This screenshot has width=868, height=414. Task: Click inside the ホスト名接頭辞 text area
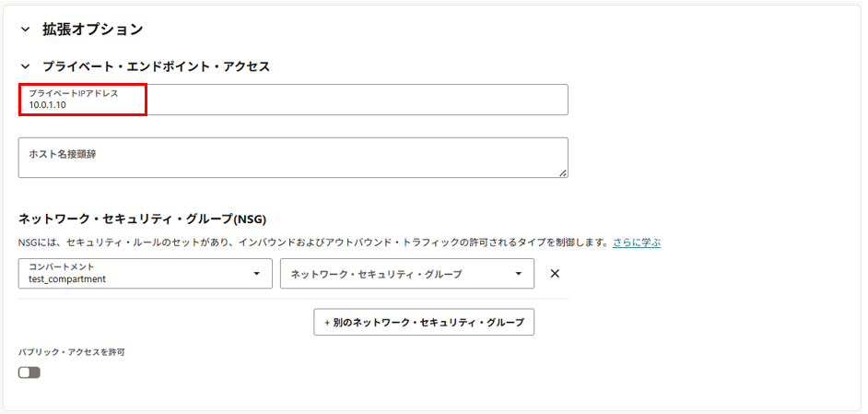pos(293,162)
